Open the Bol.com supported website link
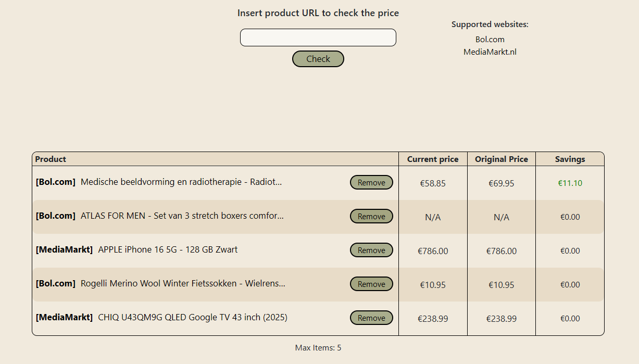639x364 pixels. coord(490,39)
